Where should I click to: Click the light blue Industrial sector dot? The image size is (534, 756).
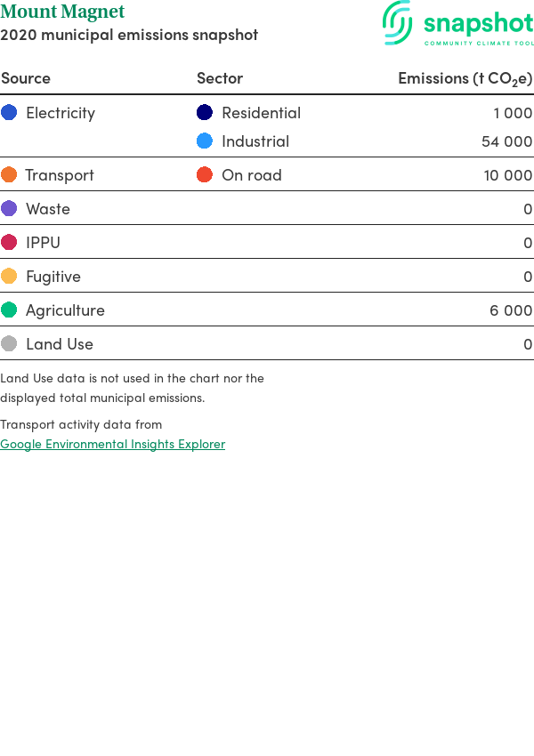click(205, 141)
